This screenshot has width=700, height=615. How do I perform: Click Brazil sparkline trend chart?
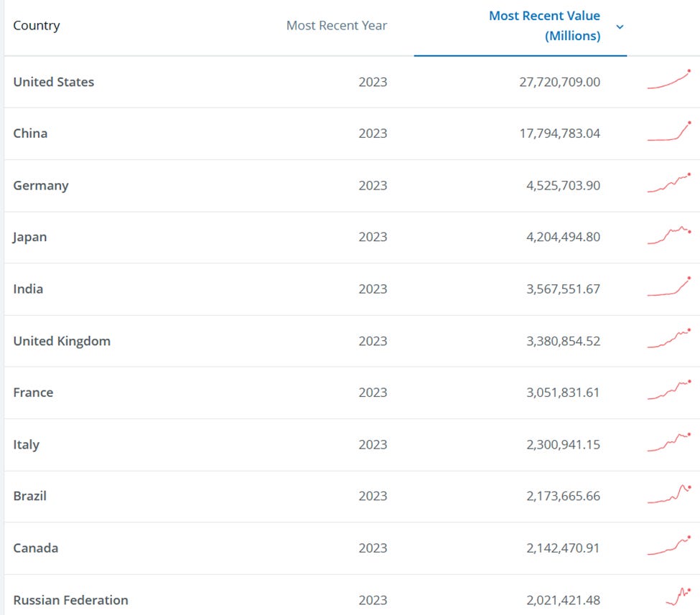click(669, 494)
